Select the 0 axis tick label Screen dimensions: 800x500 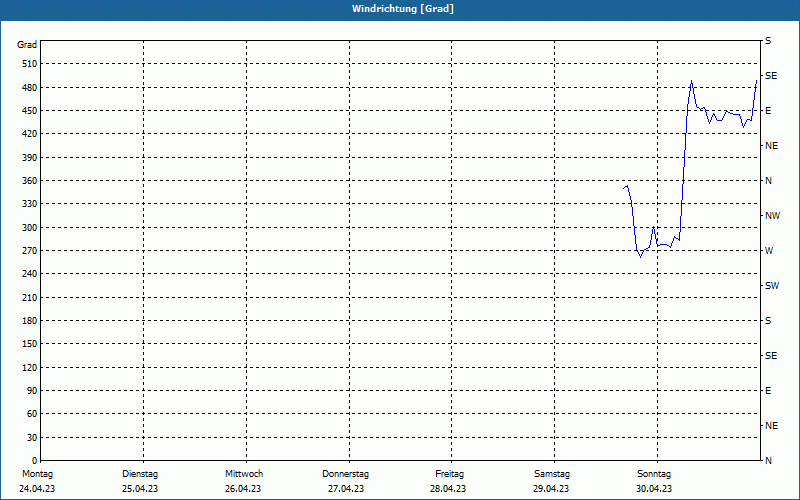pos(35,460)
